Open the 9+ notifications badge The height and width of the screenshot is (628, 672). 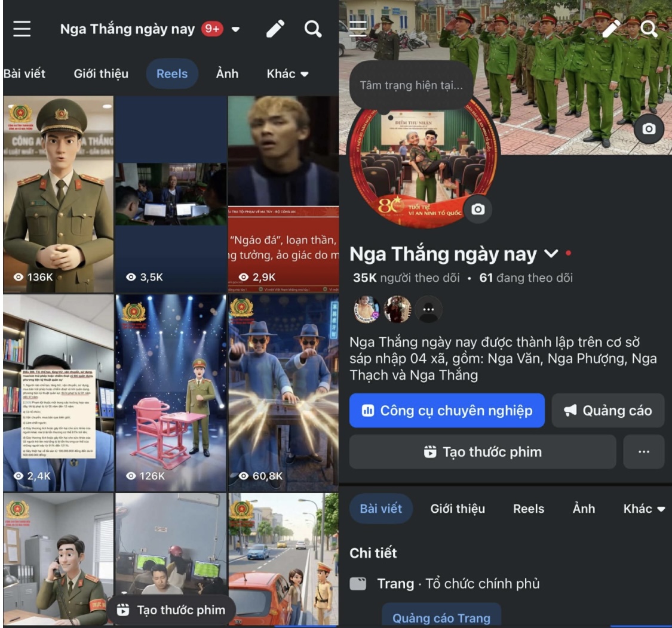(x=212, y=29)
